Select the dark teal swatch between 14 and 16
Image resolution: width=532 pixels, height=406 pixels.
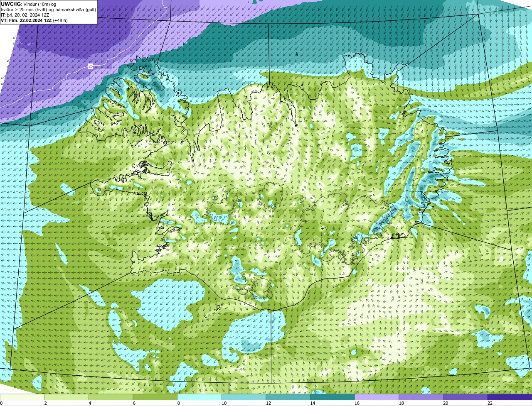[332, 397]
